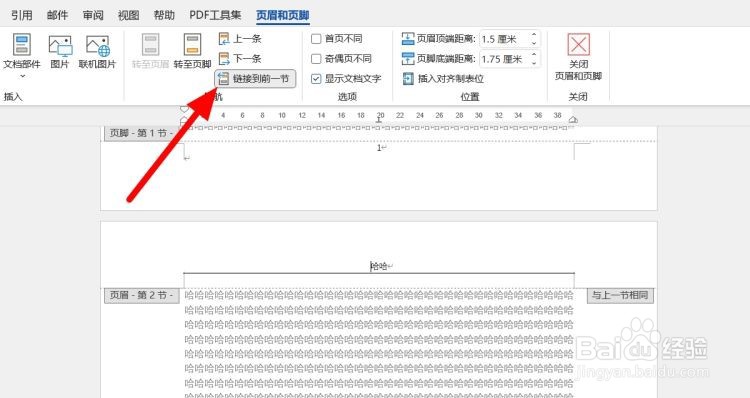
Task: Open the 文档部件 document parts icon
Action: 22,45
